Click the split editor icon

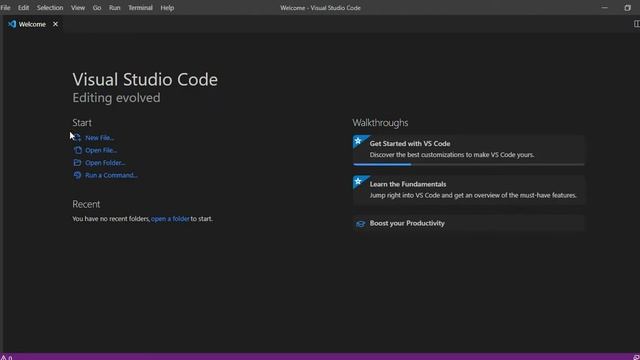[637, 24]
